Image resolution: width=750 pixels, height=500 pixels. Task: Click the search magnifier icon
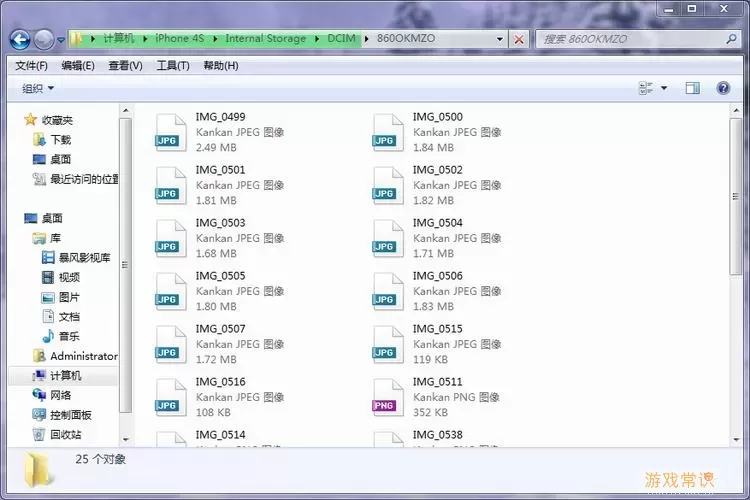click(x=731, y=39)
